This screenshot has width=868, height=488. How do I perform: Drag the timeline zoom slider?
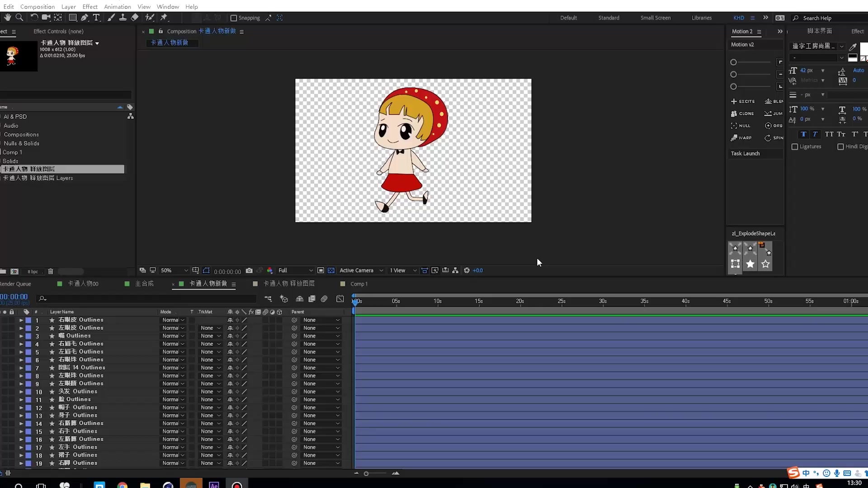tap(365, 473)
